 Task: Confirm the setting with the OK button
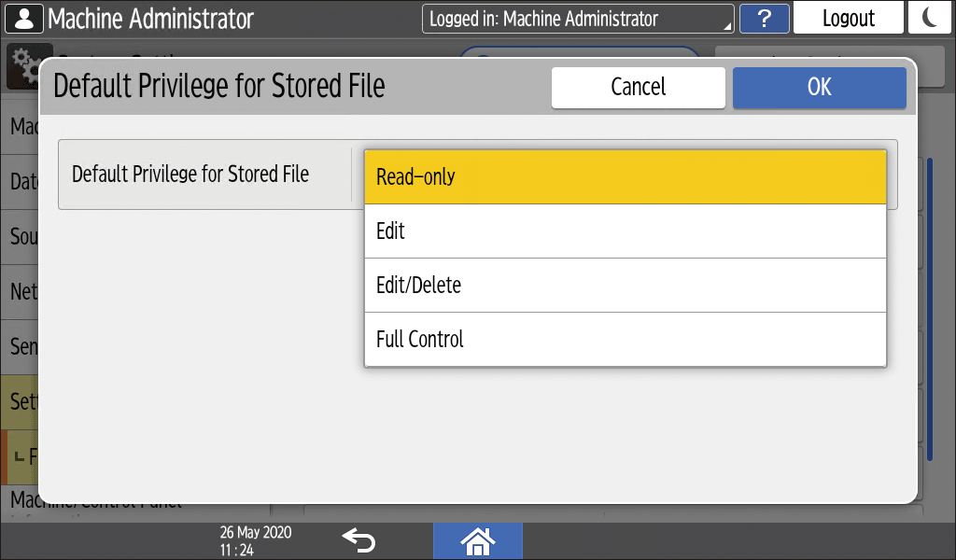(819, 87)
